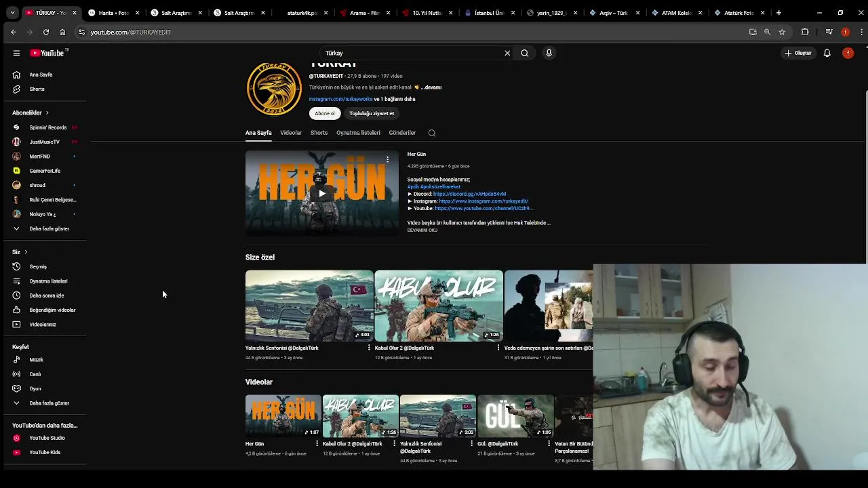Expand channel description with ...devamı
868x488 pixels.
click(431, 87)
